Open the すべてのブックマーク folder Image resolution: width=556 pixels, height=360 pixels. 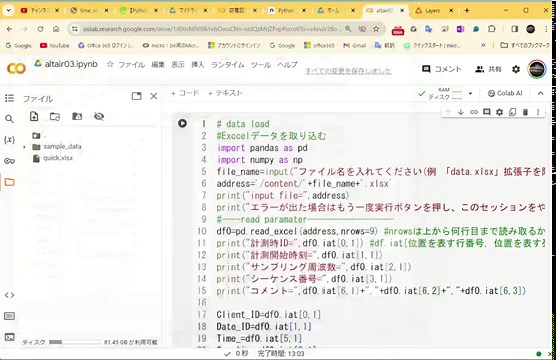(524, 45)
